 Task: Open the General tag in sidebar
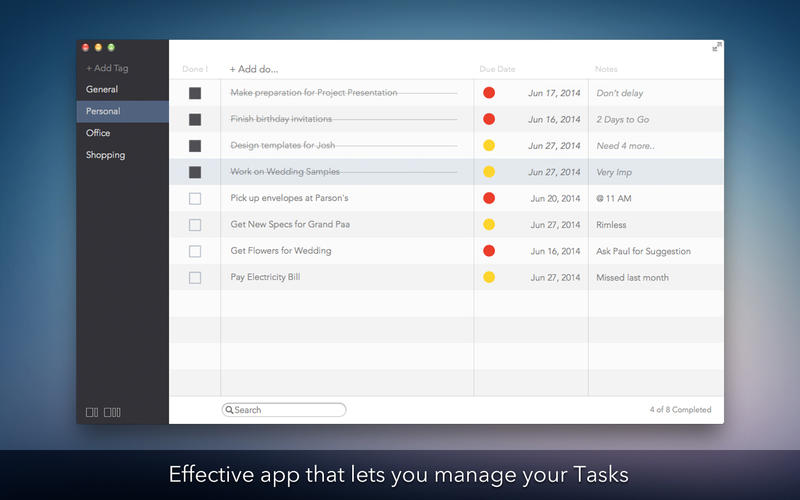pos(102,89)
